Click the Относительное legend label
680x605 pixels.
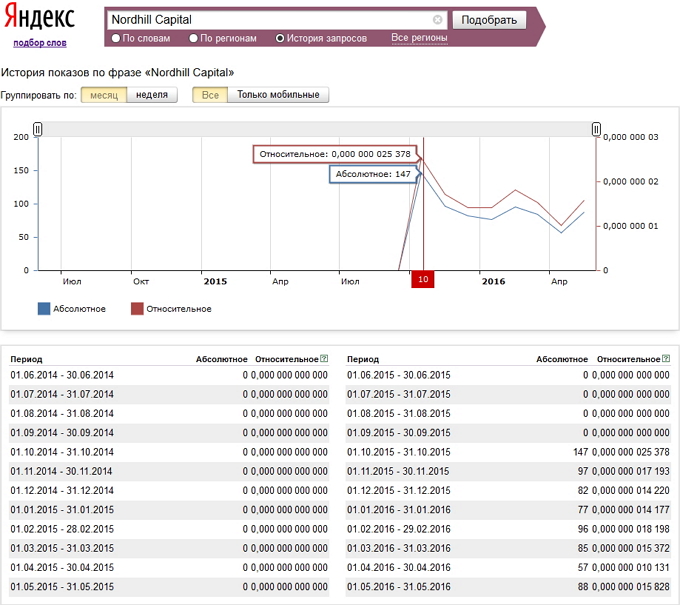point(179,309)
